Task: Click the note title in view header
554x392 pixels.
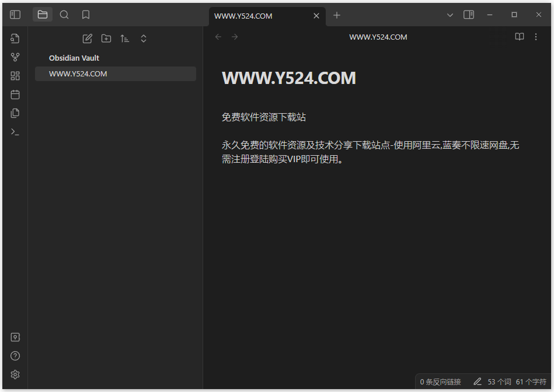Action: [x=378, y=37]
